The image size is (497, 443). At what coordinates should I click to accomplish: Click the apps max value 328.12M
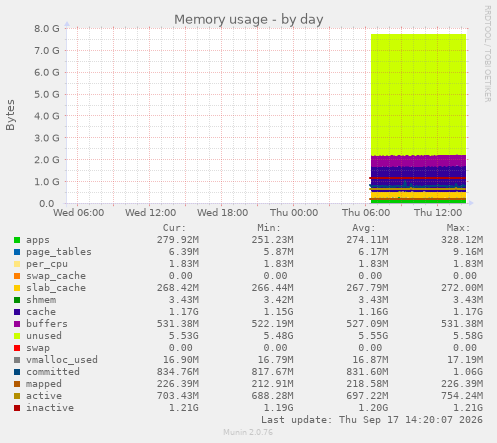(462, 240)
